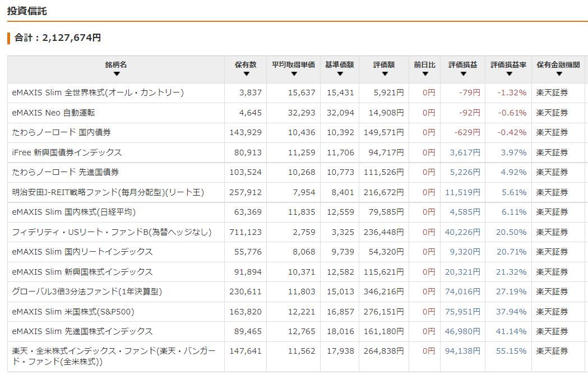Click the 基準価額 column header label
The width and height of the screenshot is (588, 384).
[x=340, y=65]
